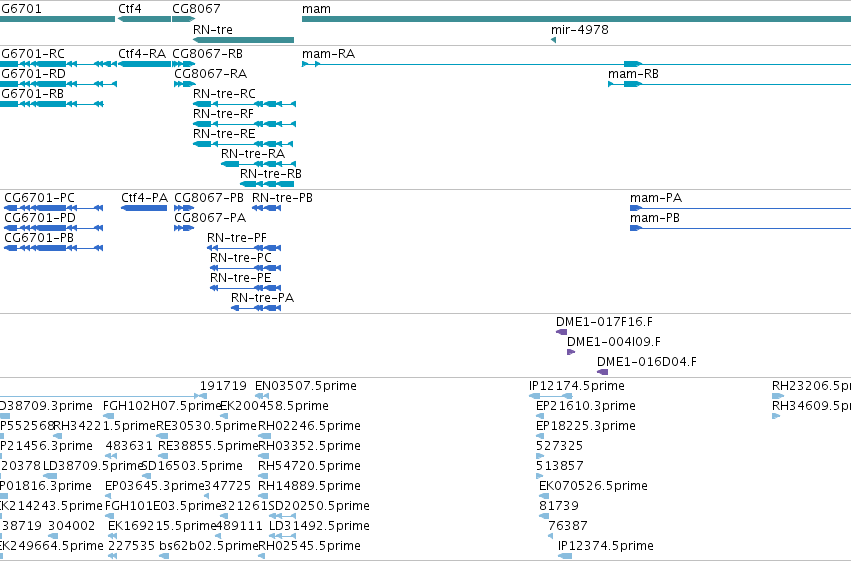Click the mam-RA transcript label

(328, 54)
